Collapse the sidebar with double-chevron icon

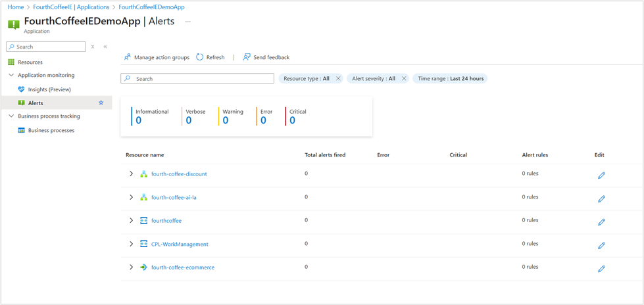tap(105, 47)
